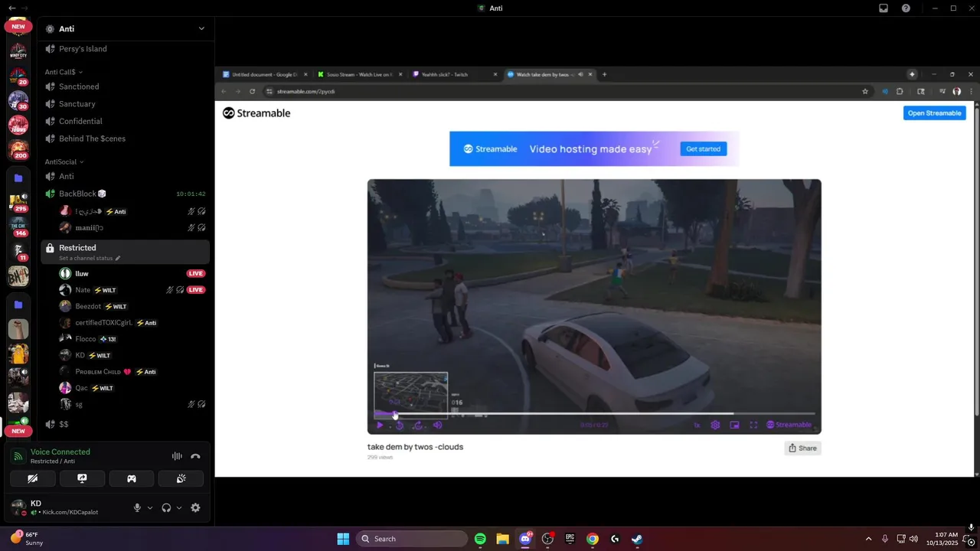Expand the upper server folder
This screenshot has height=551, width=980.
tap(18, 178)
